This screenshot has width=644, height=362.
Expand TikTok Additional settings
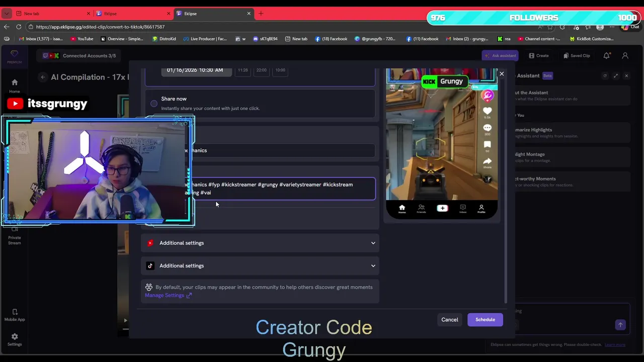tap(260, 265)
